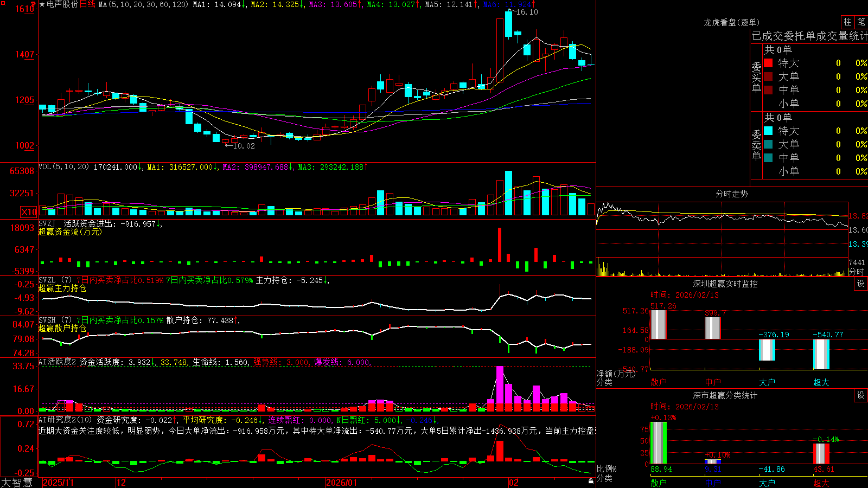The height and width of the screenshot is (488, 868).
Task: Click the small red square in the top-left corner
Action: [x=2, y=3]
